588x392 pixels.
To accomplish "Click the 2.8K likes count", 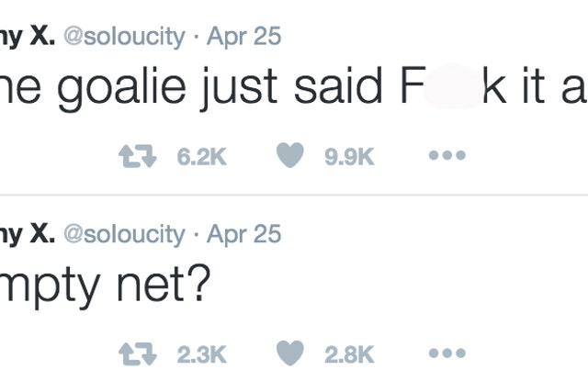I will pos(349,354).
